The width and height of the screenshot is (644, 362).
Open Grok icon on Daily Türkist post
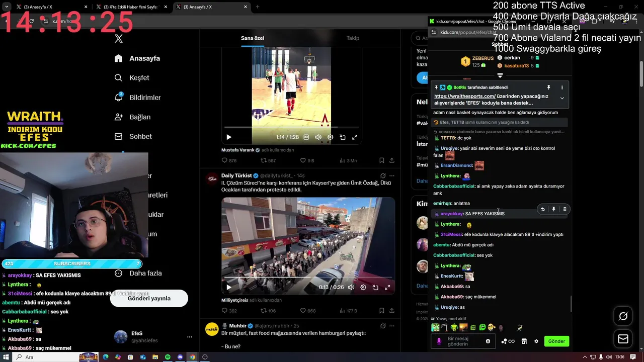pos(383,176)
